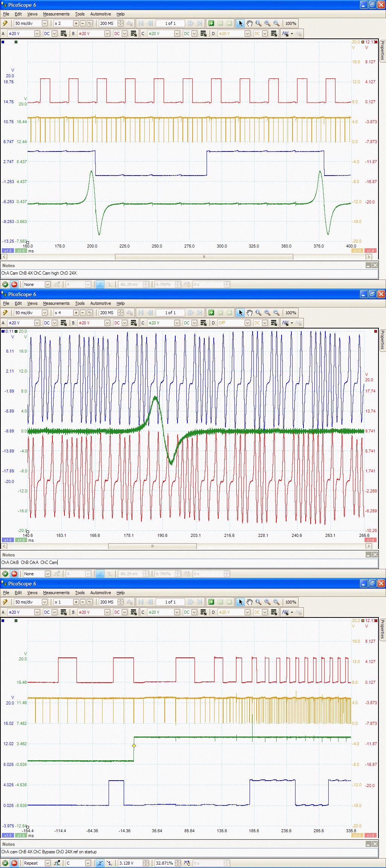
Task: Click the rising edge trigger icon in the bottom window
Action: tap(100, 863)
